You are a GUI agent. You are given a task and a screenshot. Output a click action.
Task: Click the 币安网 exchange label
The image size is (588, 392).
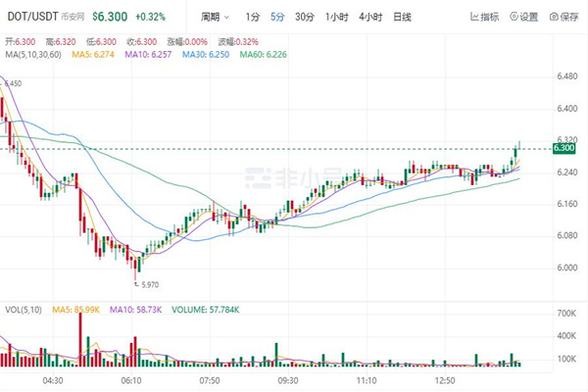[x=73, y=18]
